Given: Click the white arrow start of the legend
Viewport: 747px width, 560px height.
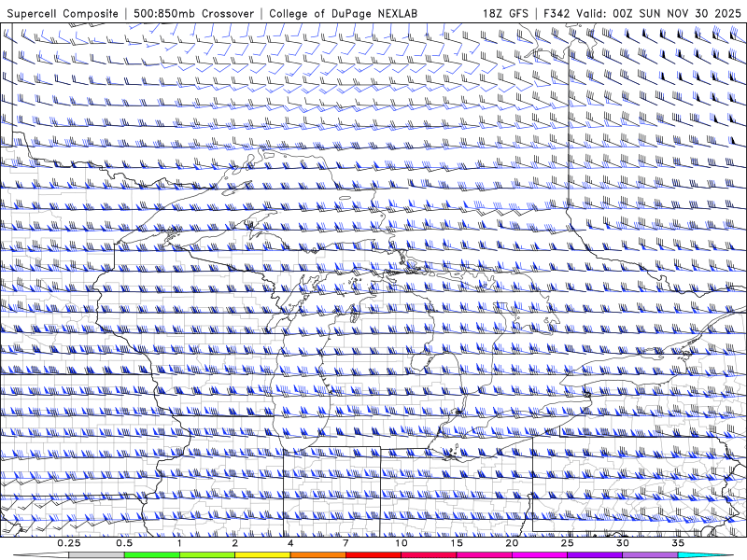Looking at the screenshot, I should 41,555.
